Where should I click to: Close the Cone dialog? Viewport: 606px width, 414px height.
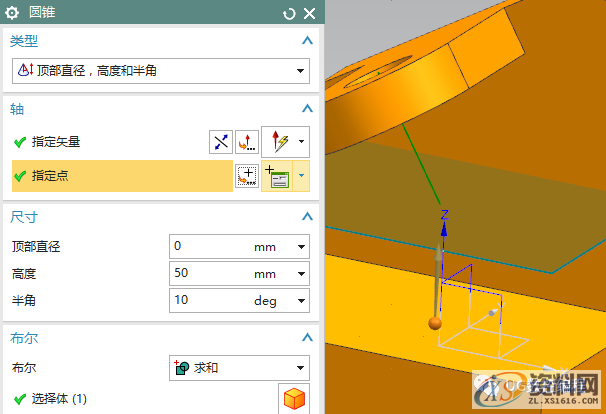click(309, 13)
